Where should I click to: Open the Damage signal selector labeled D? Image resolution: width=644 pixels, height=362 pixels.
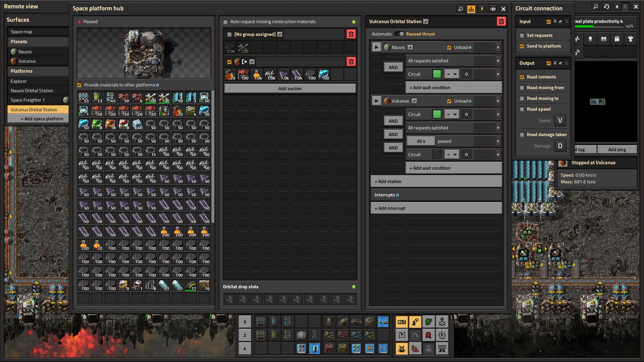(x=560, y=146)
